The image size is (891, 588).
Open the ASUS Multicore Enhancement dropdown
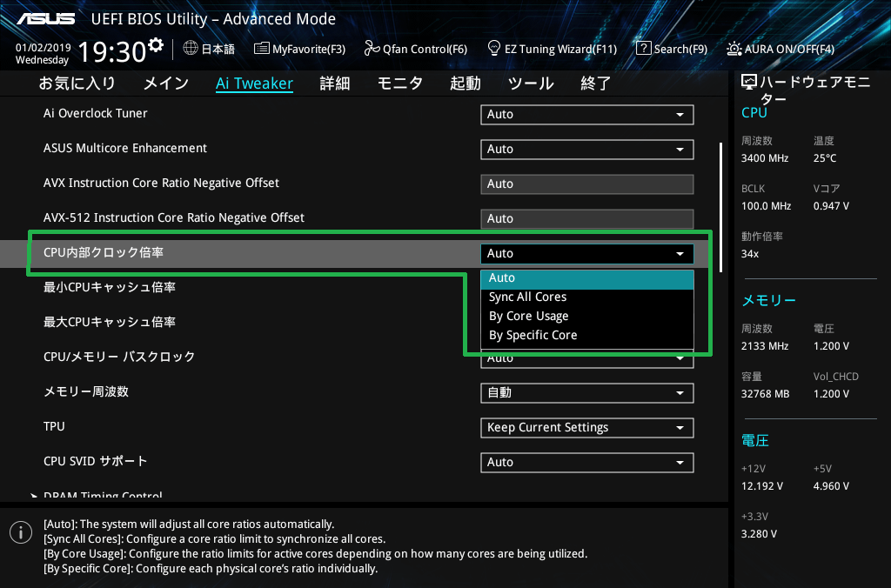click(587, 149)
